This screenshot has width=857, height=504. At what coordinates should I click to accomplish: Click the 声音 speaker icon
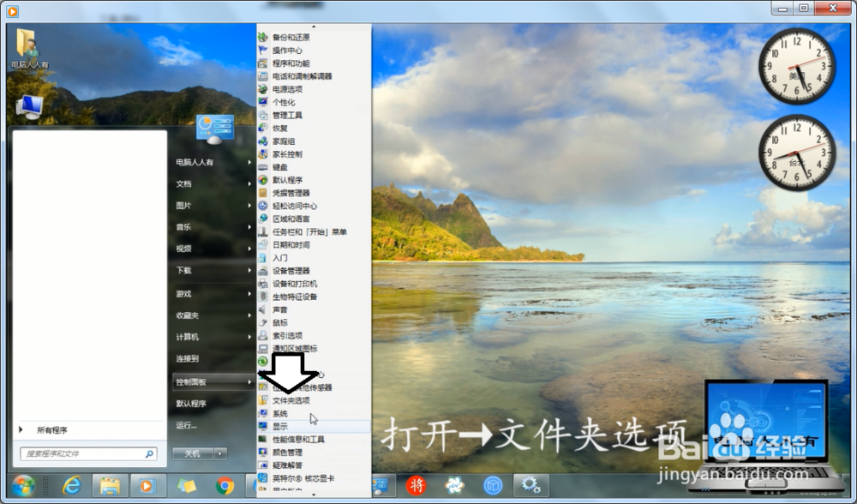pos(263,309)
